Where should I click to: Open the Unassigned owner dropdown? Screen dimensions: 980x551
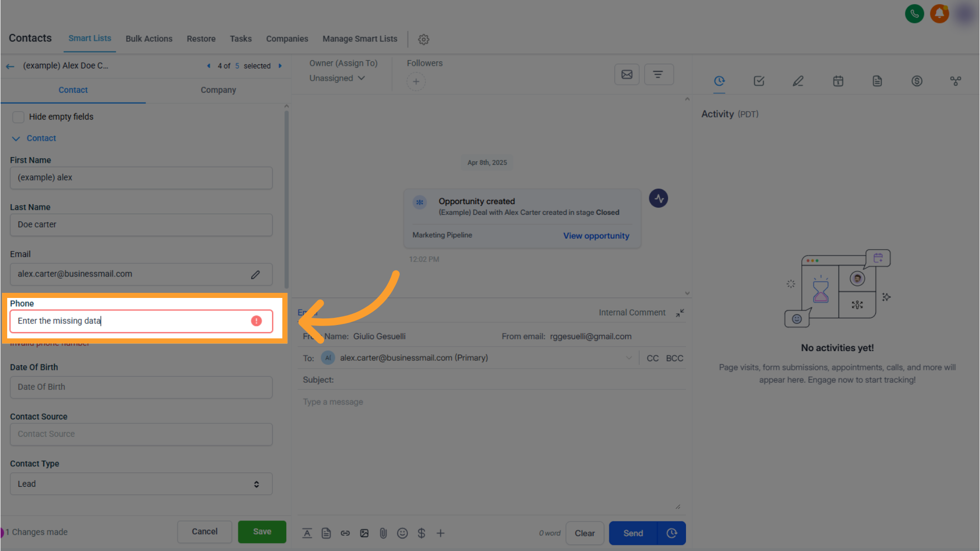coord(336,78)
